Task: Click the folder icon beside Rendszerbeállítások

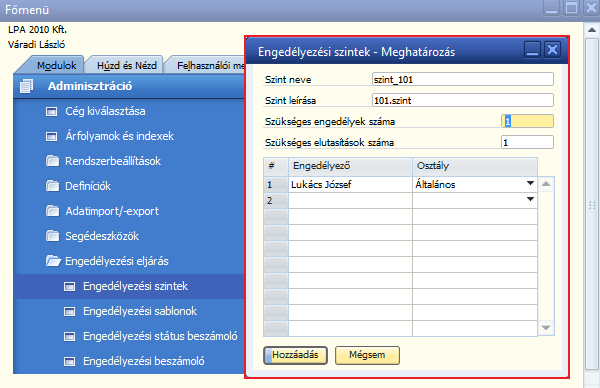Action: (x=52, y=161)
